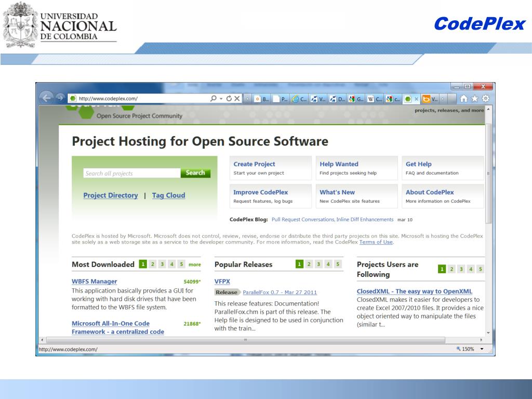
Task: Select page 2 of Popular Releases
Action: tap(309, 264)
